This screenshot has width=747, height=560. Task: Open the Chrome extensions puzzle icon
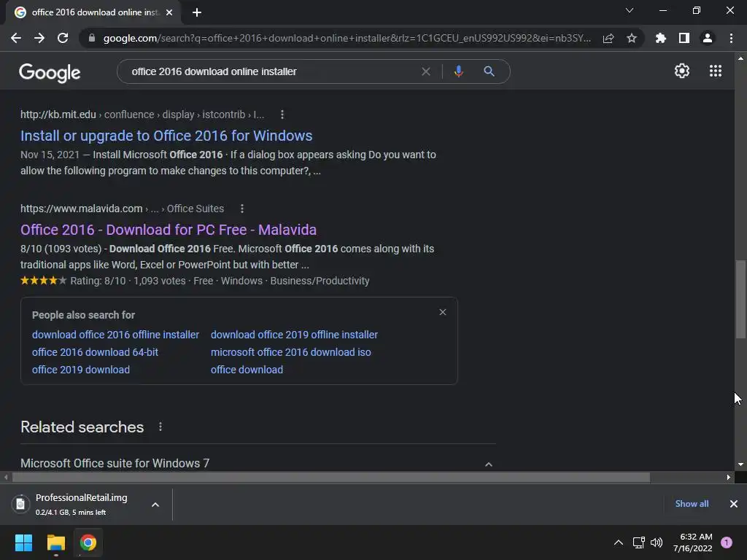pos(660,38)
